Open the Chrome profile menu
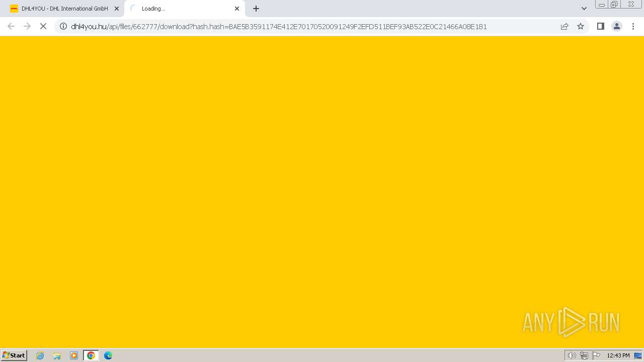Image resolution: width=644 pixels, height=362 pixels. [617, 27]
